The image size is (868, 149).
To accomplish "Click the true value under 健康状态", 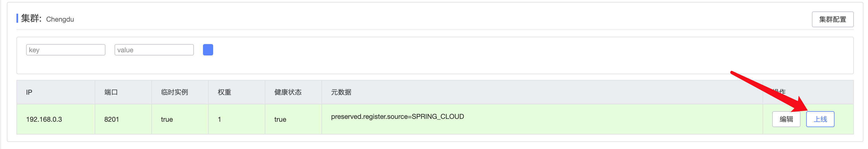I will pos(280,119).
